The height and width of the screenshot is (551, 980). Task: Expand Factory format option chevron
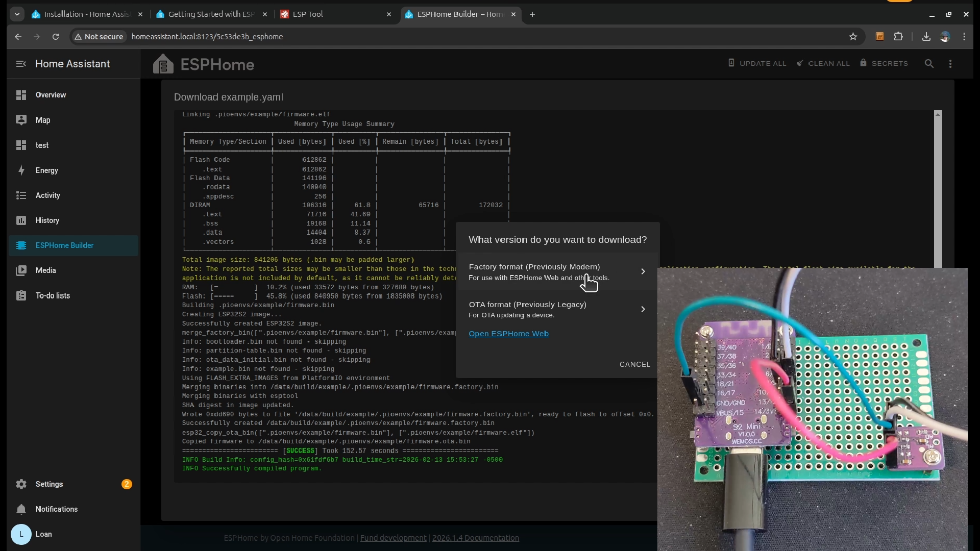(643, 271)
